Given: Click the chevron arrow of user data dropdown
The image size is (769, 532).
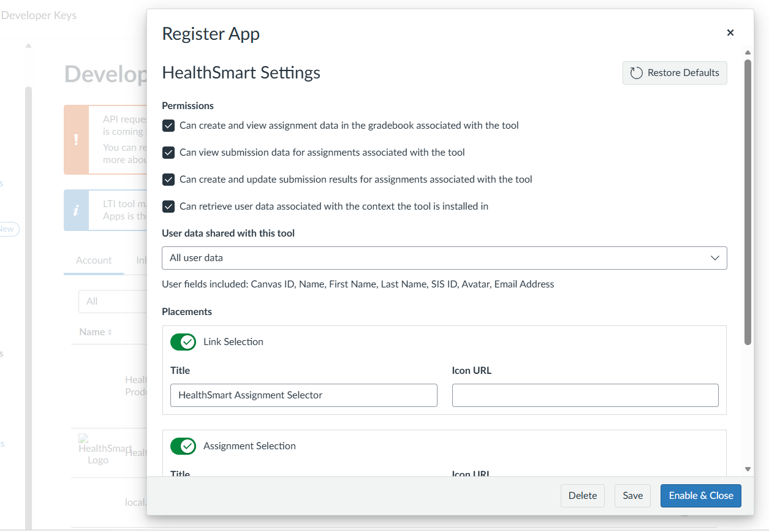Looking at the screenshot, I should pyautogui.click(x=714, y=258).
